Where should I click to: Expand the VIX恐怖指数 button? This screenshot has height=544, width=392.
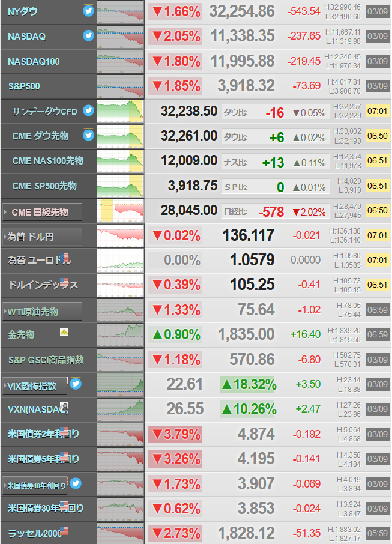(35, 386)
